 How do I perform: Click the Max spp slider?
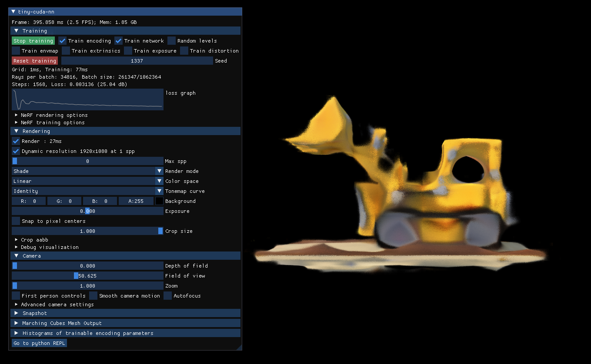[87, 161]
